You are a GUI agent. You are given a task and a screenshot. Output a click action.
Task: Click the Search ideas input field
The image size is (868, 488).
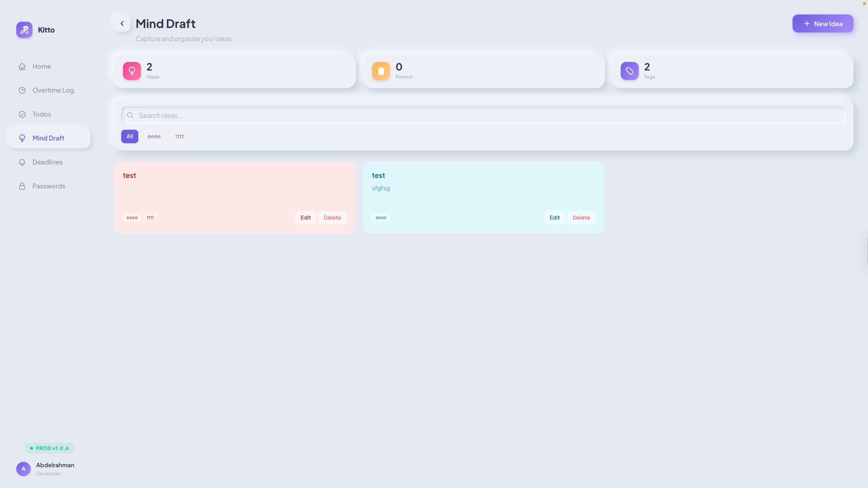(488, 115)
